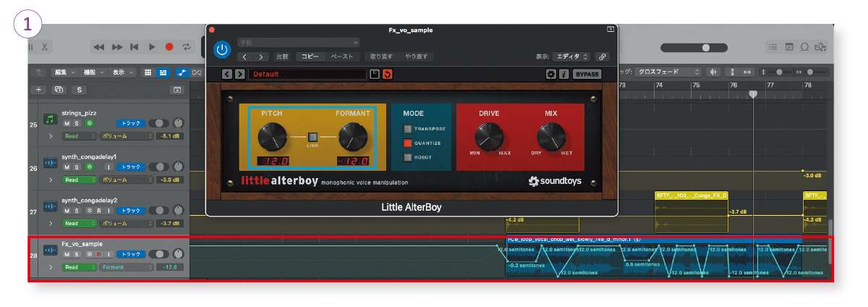Click the plugin info i icon
The image size is (868, 307).
tap(563, 74)
